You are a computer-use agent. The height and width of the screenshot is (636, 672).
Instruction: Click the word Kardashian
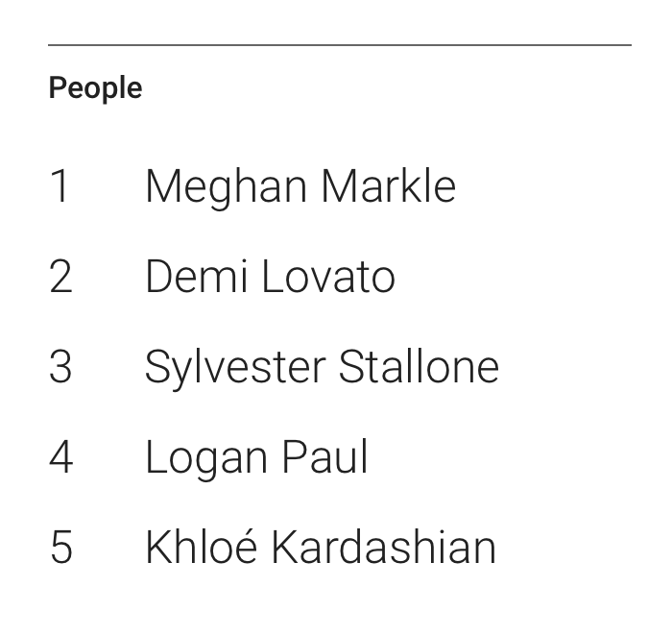pyautogui.click(x=384, y=548)
